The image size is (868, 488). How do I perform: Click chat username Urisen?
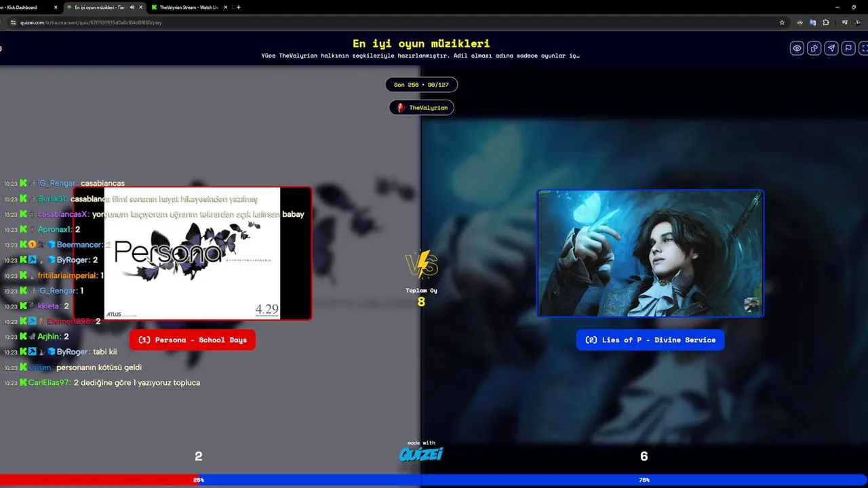click(x=40, y=367)
